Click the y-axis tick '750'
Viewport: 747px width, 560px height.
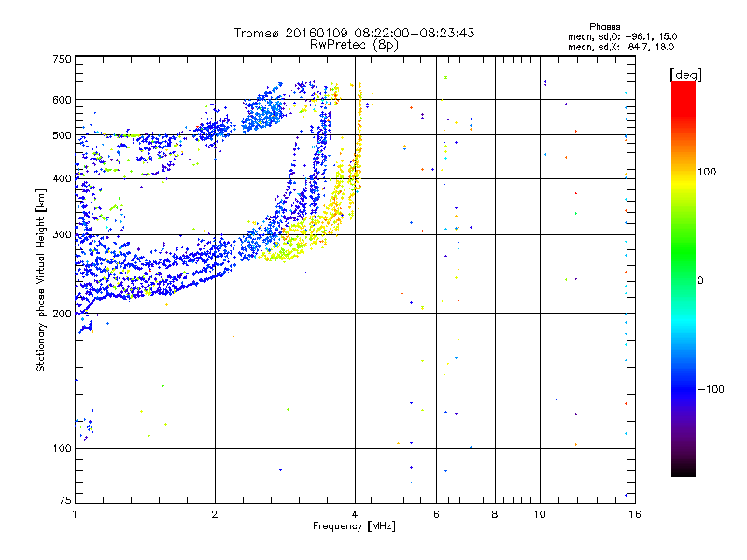[62, 59]
